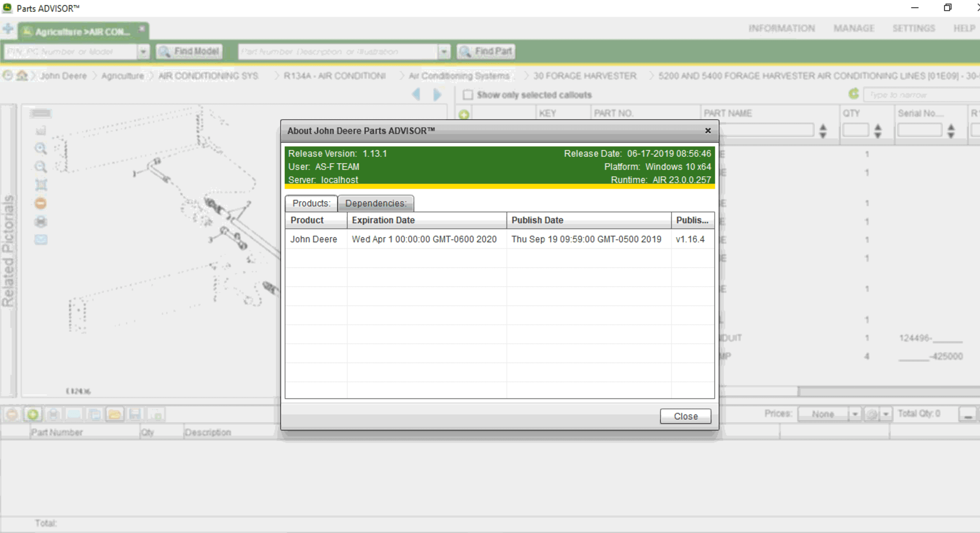Click the pictorial print icon

[x=41, y=221]
